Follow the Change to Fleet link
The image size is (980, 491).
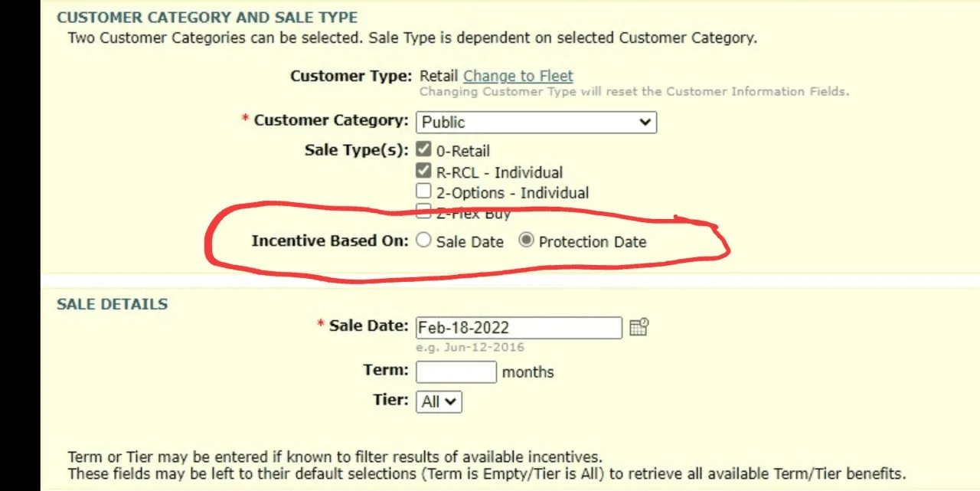tap(518, 76)
